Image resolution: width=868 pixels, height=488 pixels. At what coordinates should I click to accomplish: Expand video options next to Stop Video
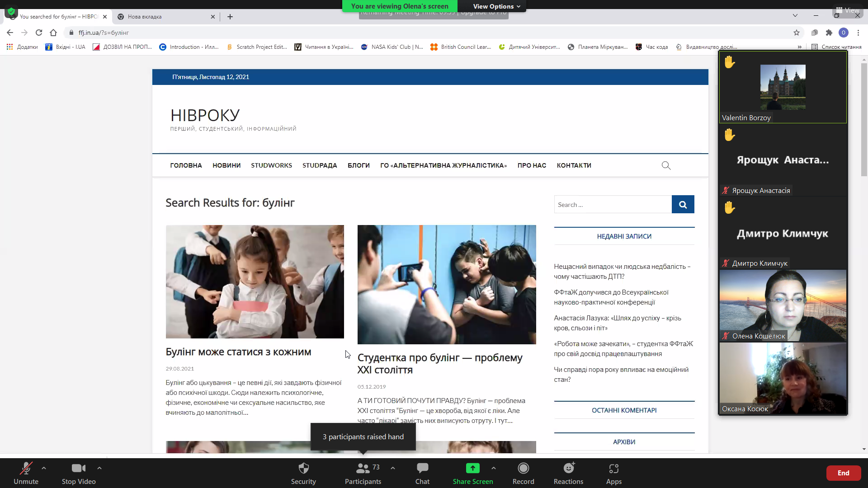point(99,468)
